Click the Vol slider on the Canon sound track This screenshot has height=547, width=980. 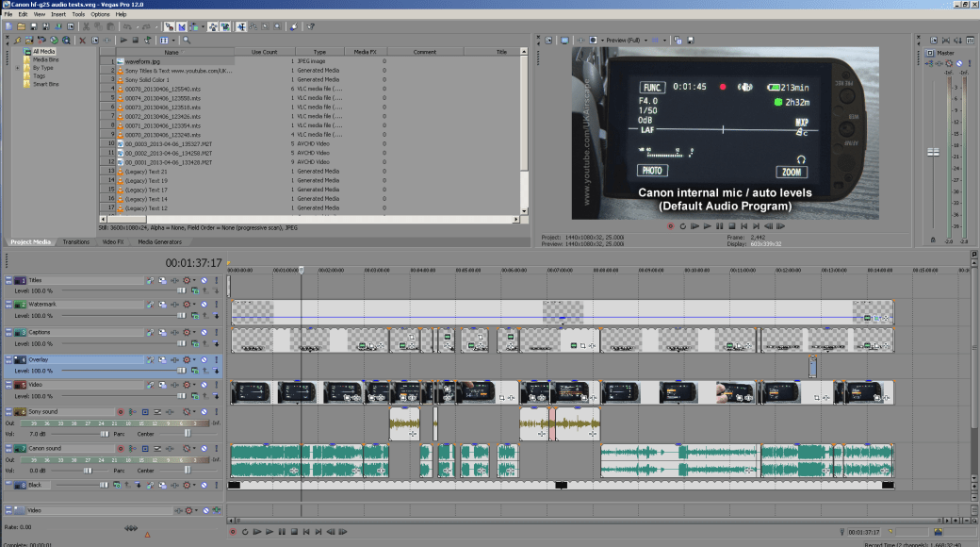tap(88, 471)
